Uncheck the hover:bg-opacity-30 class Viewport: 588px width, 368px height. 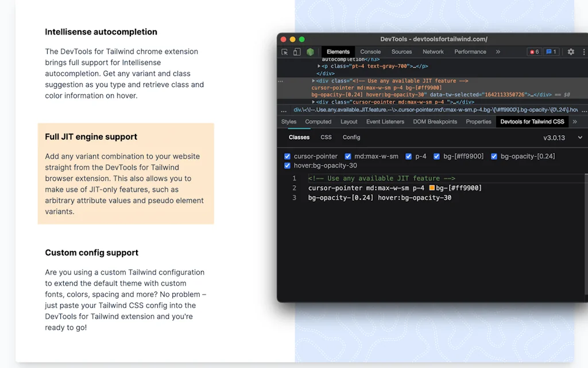(x=287, y=166)
